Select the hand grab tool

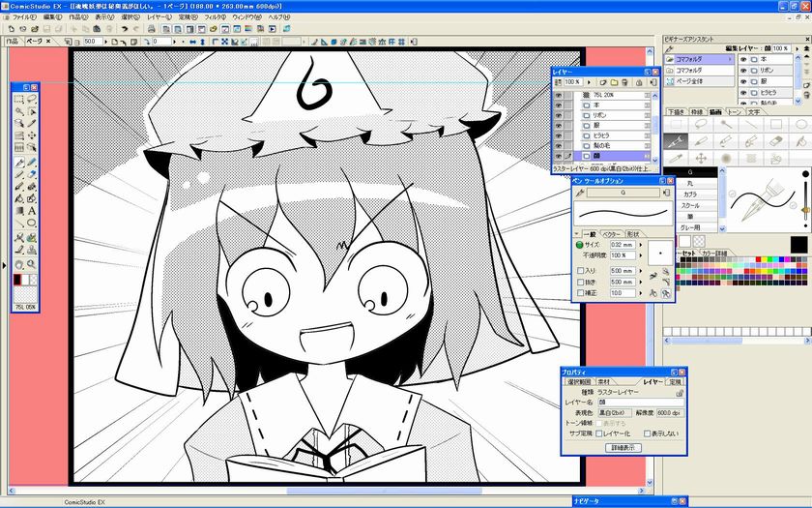coord(19,264)
